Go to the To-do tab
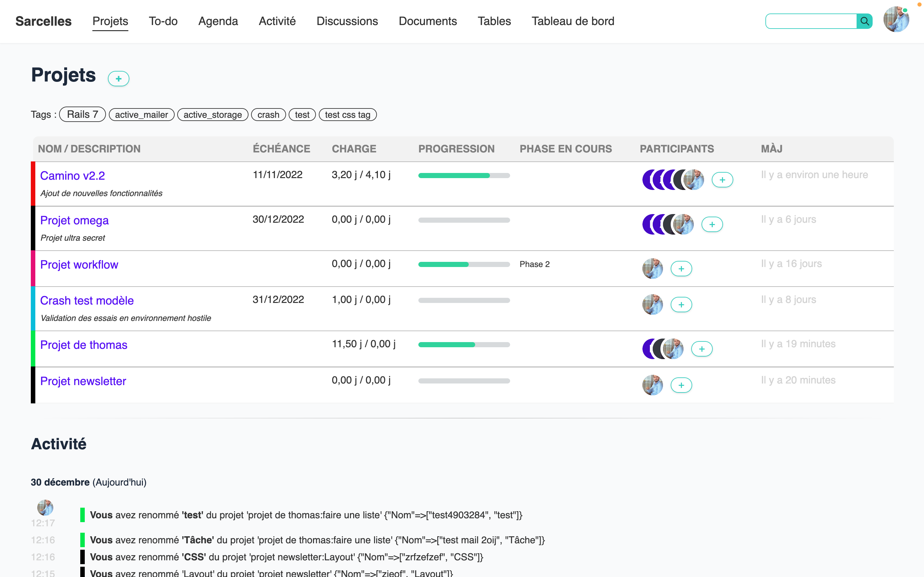This screenshot has height=577, width=924. click(163, 22)
